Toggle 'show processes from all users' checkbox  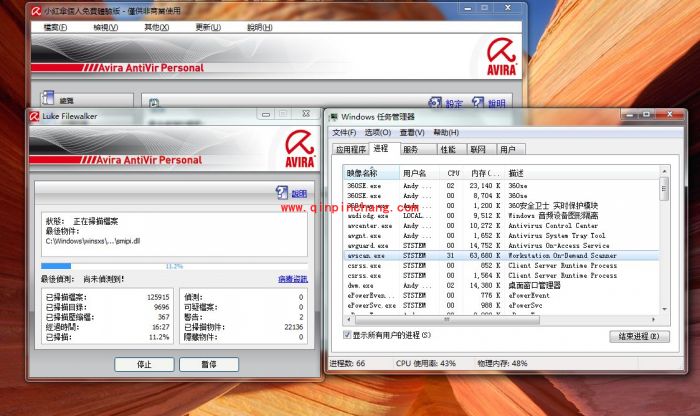348,335
